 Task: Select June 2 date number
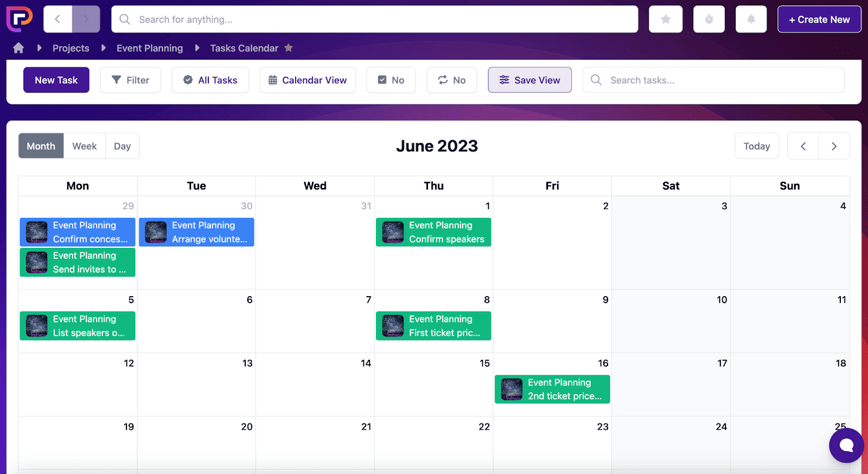[605, 206]
